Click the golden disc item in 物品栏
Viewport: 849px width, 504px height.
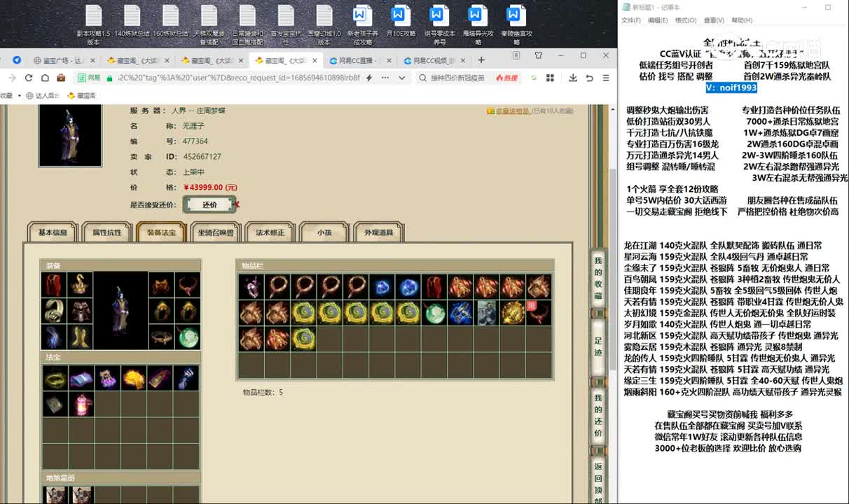coord(513,312)
